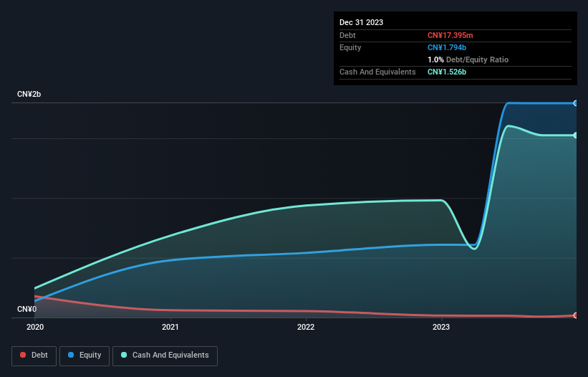Screen dimensions: 588x377
Task: Click the blue Equity legend dot
Action: (71, 355)
